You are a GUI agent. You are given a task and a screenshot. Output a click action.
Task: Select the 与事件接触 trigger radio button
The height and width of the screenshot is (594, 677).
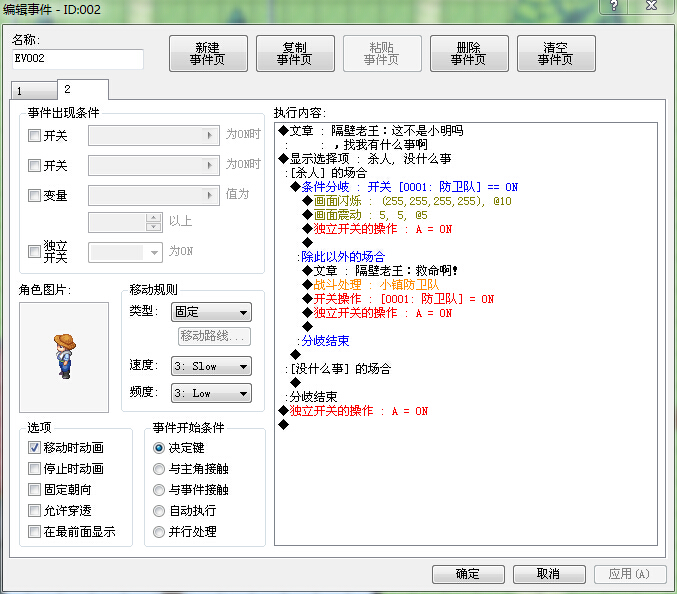click(159, 490)
